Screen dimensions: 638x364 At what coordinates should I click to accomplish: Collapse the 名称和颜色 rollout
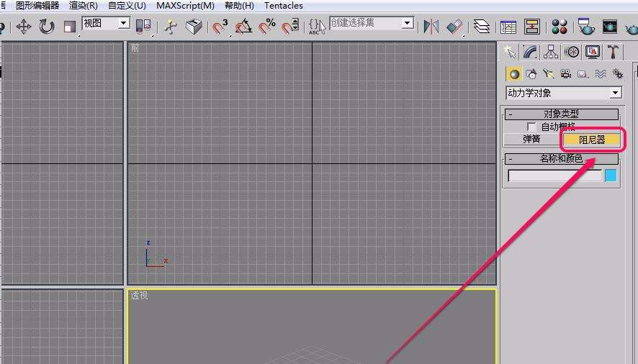pyautogui.click(x=562, y=158)
